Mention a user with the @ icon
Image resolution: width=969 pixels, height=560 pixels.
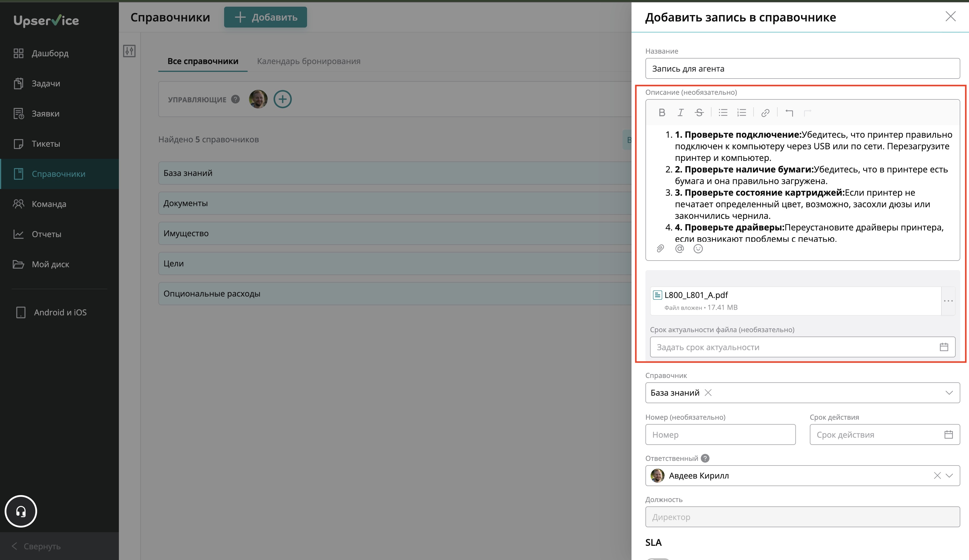pyautogui.click(x=679, y=249)
